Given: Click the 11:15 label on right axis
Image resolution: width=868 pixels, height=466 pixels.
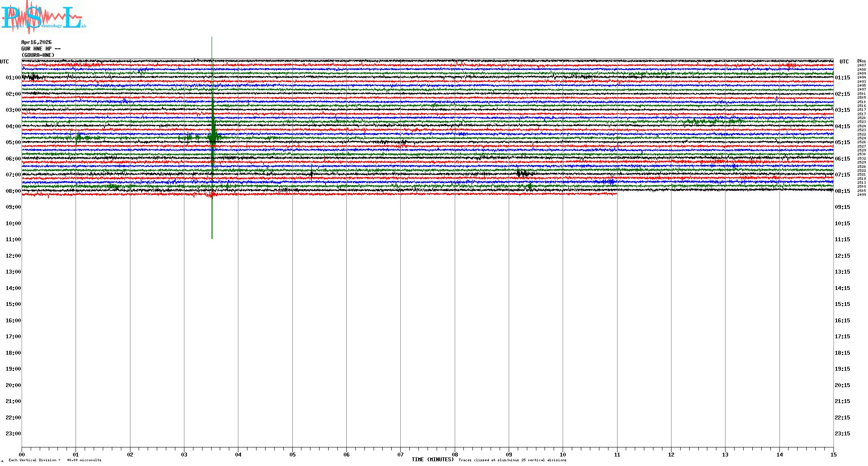Looking at the screenshot, I should pos(842,239).
